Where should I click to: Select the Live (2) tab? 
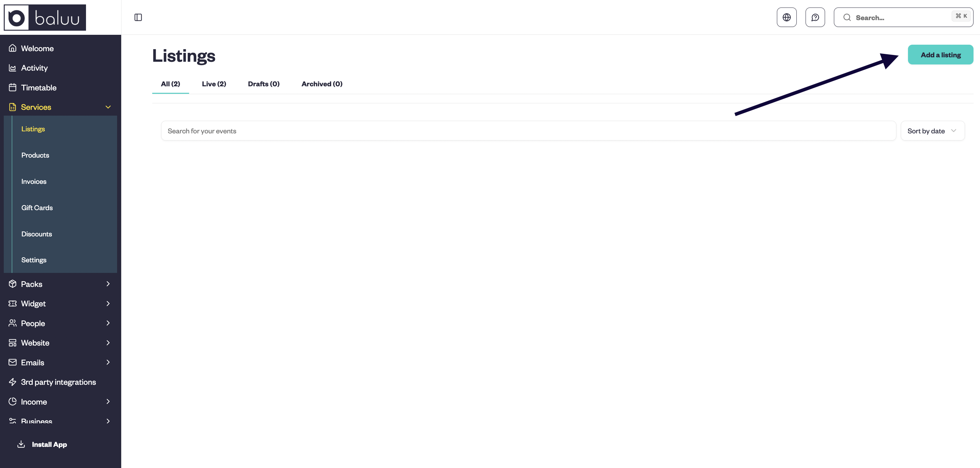(x=214, y=84)
